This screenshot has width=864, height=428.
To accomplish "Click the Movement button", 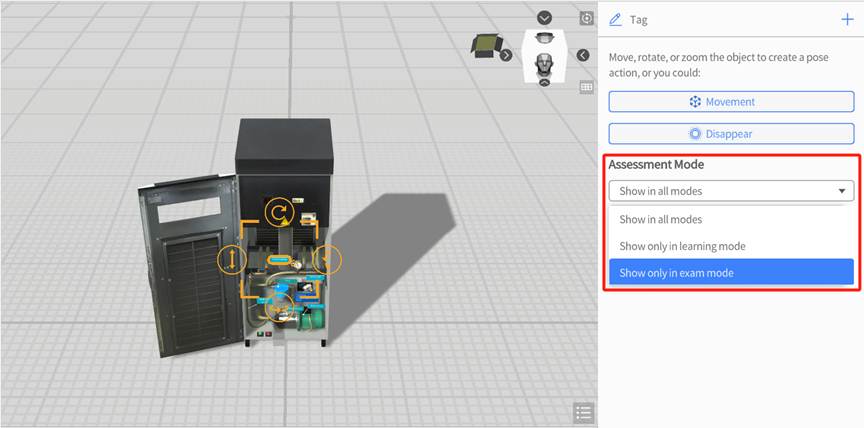I will pos(731,102).
